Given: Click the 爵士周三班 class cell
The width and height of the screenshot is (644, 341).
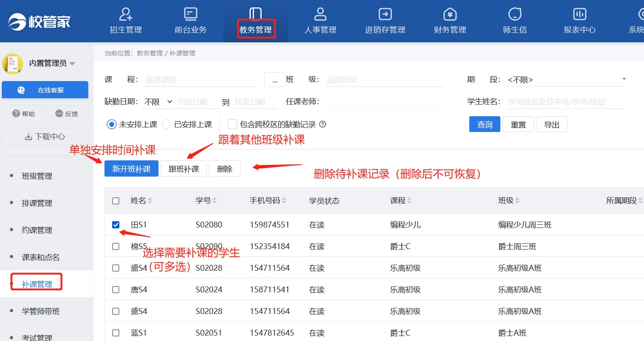Looking at the screenshot, I should (x=517, y=246).
